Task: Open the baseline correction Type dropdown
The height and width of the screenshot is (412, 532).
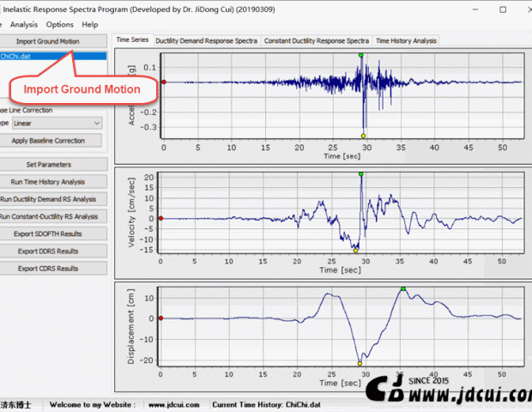Action: click(57, 124)
